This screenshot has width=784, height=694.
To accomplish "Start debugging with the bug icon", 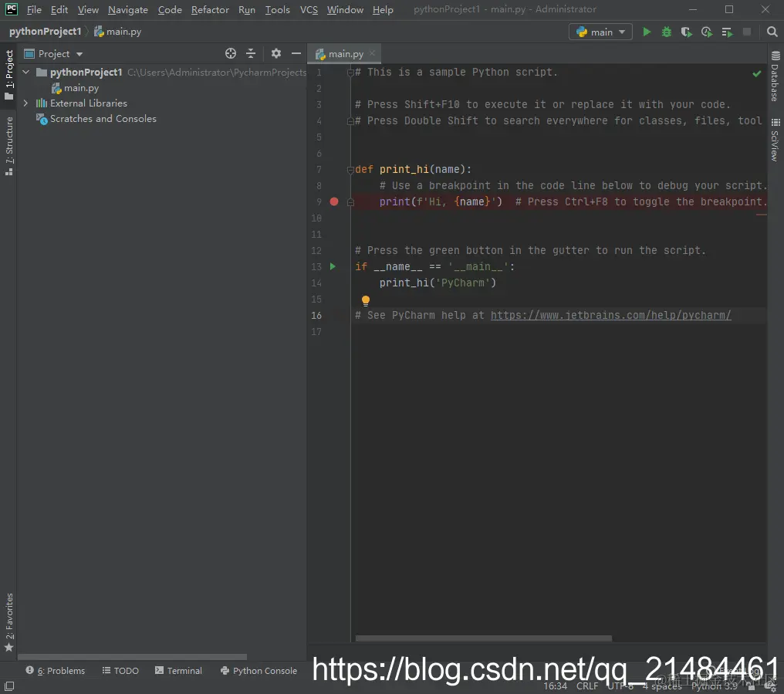I will tap(667, 32).
